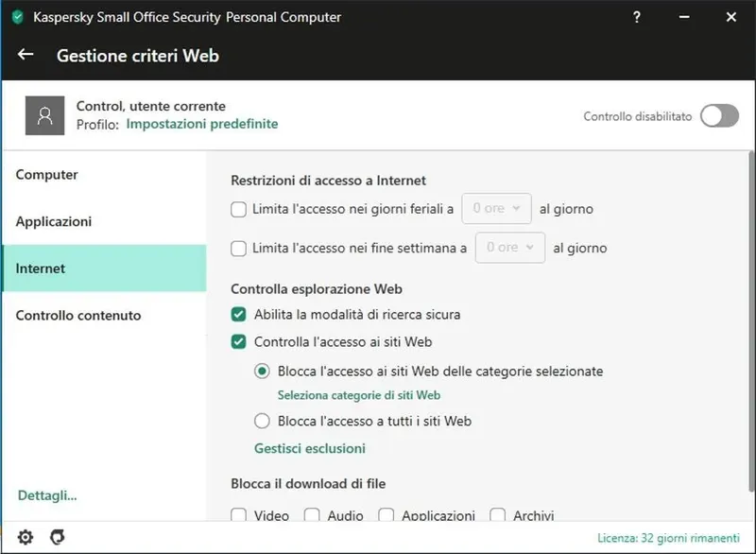This screenshot has width=756, height=554.
Task: Go back using the left arrow icon
Action: point(26,55)
